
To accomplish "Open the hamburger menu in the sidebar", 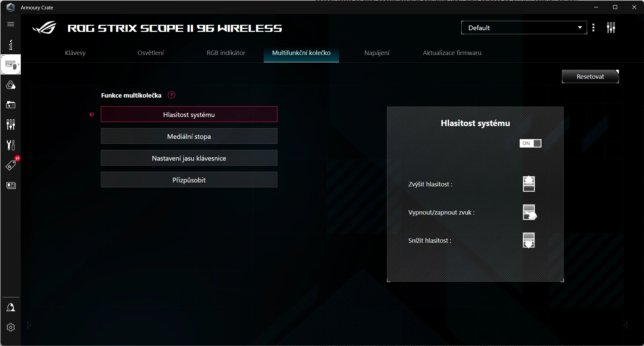I will pos(11,24).
